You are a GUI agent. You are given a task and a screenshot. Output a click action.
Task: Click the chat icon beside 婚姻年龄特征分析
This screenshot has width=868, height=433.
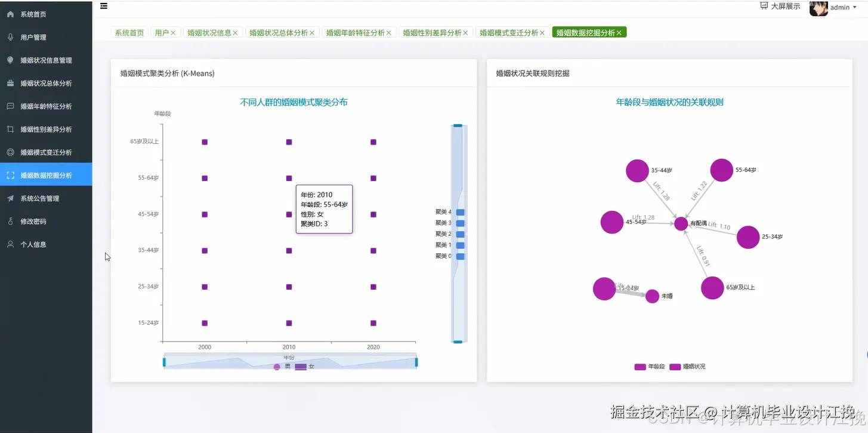10,106
